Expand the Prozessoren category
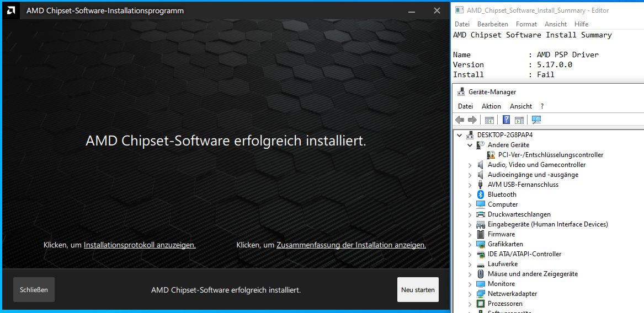644x313 pixels. tap(470, 304)
